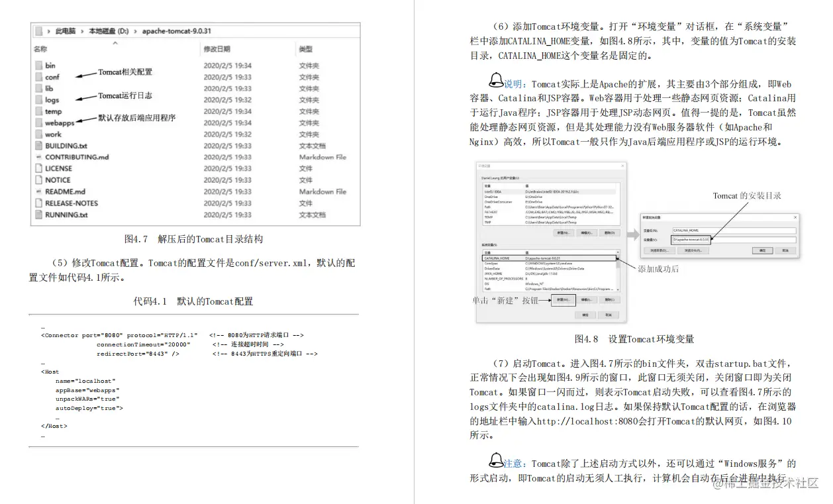Select PATHEXT row in user variables
This screenshot has height=504, width=833.
coord(549,212)
